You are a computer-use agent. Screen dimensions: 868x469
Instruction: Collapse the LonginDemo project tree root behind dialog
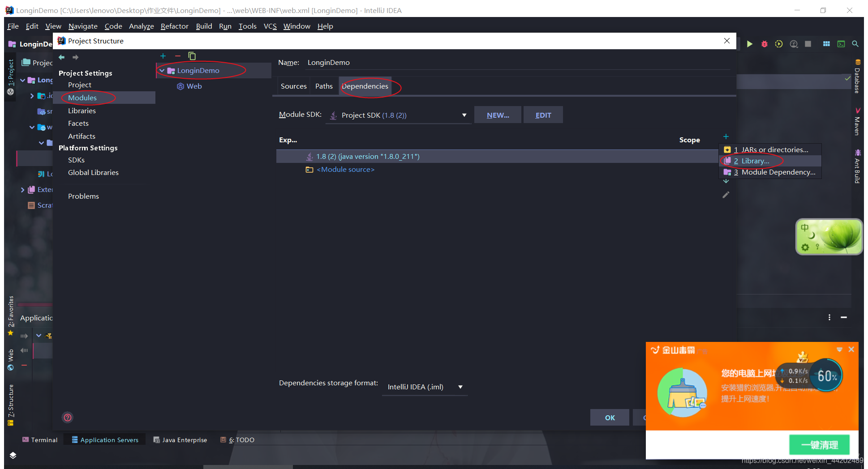23,80
